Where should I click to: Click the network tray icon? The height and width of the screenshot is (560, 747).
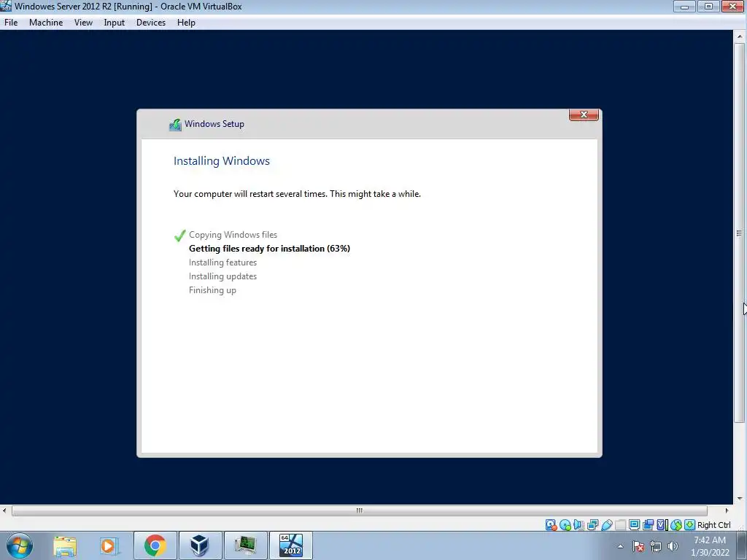(656, 546)
